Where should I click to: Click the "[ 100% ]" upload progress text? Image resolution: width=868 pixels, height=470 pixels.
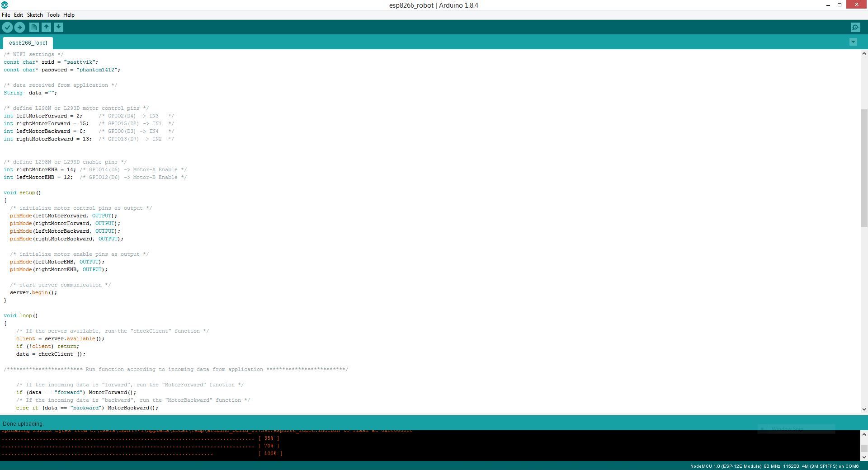[270, 454]
